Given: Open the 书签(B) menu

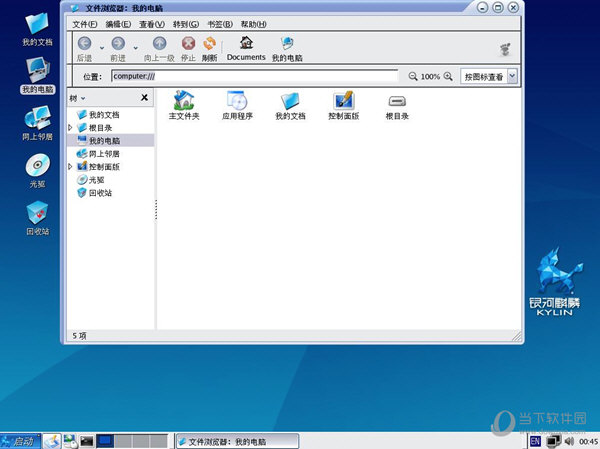Looking at the screenshot, I should [x=220, y=24].
